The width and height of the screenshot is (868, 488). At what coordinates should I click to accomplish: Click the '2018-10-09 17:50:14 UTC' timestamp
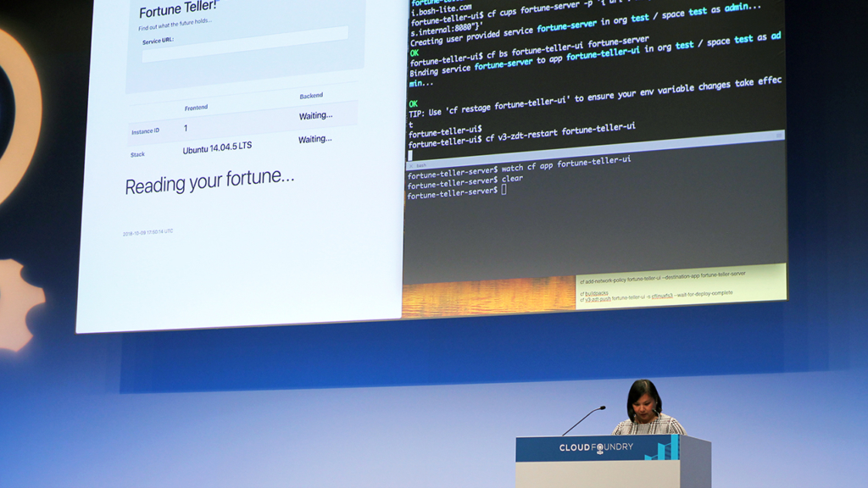pyautogui.click(x=147, y=232)
